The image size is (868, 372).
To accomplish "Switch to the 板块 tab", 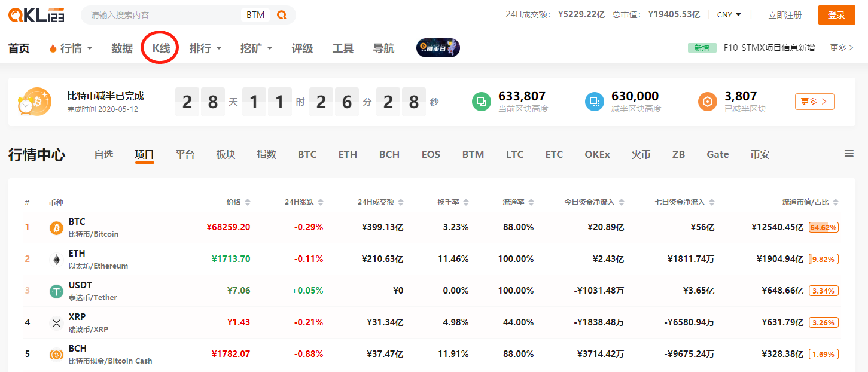I will [226, 154].
